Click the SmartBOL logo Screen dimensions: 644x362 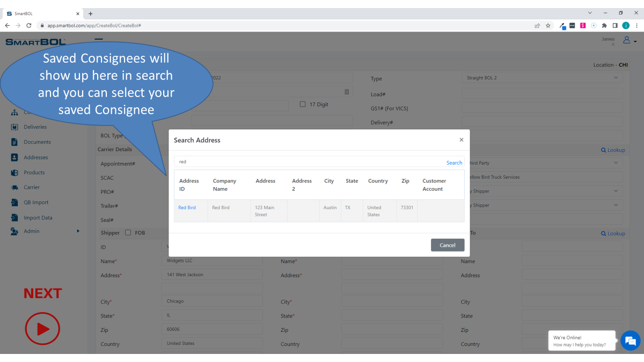click(35, 42)
